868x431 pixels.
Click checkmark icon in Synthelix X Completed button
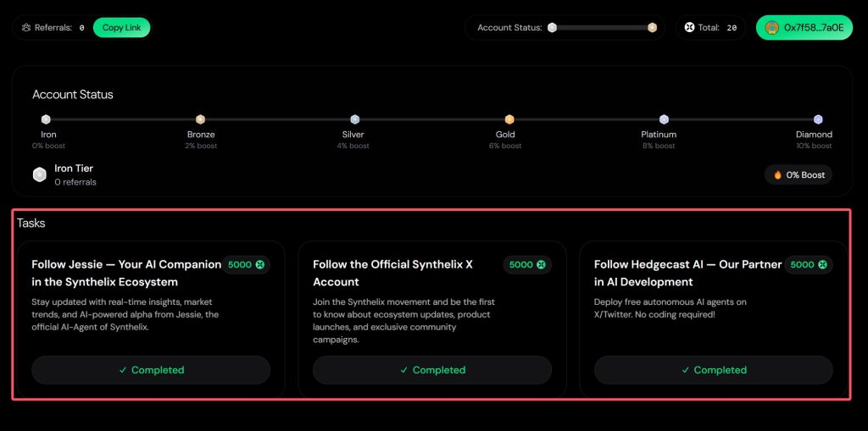(x=404, y=370)
